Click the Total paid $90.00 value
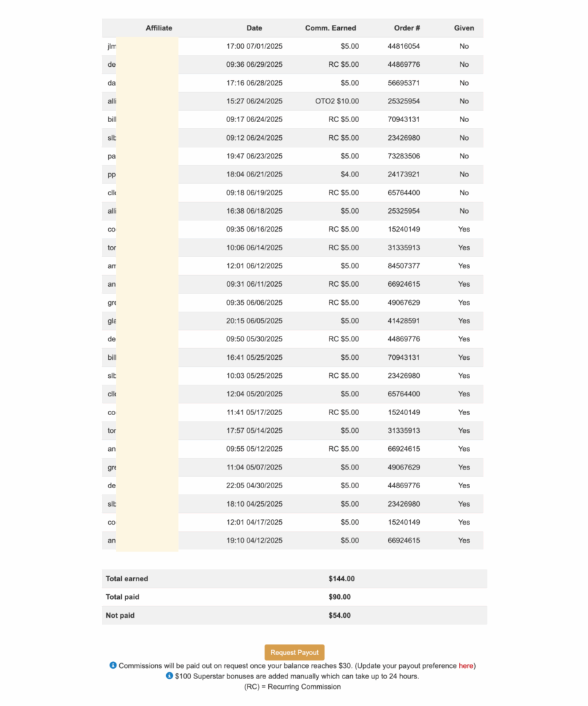The width and height of the screenshot is (588, 706). (340, 597)
